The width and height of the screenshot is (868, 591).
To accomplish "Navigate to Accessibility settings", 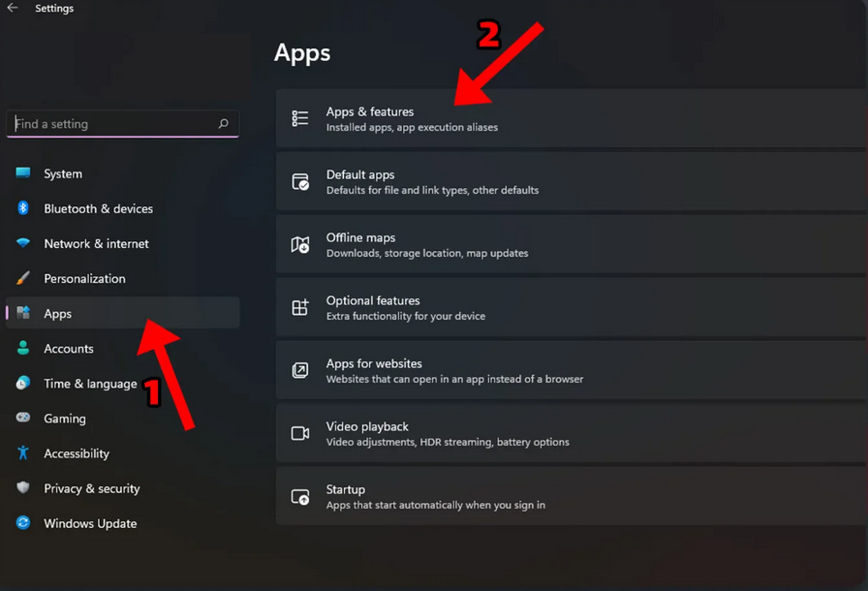I will 77,453.
